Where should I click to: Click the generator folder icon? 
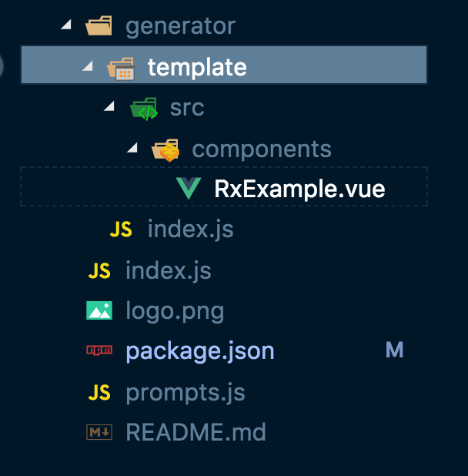[99, 26]
